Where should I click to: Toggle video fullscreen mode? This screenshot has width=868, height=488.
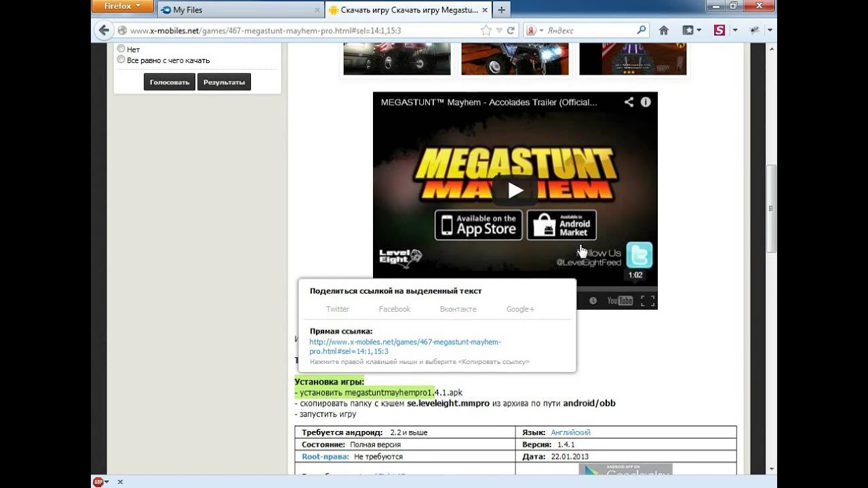[648, 300]
